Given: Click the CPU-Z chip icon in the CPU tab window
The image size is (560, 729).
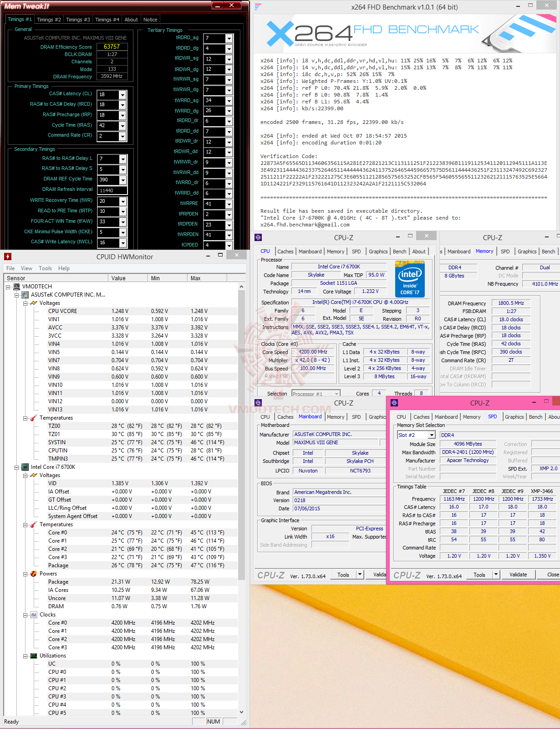Looking at the screenshot, I should [258, 237].
